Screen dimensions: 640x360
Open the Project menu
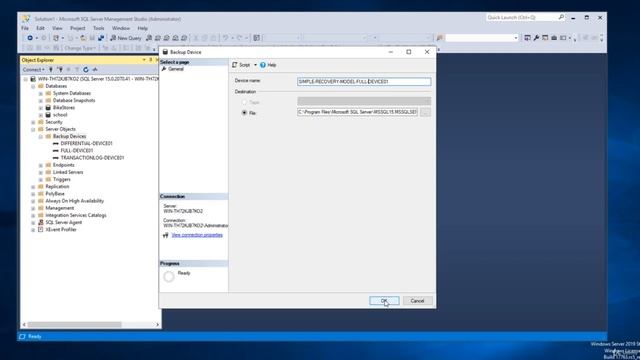tap(78, 28)
